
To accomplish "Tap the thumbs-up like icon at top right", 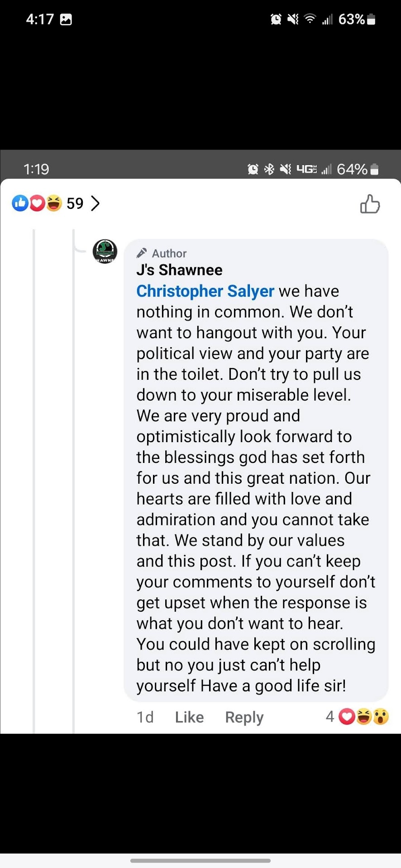I will tap(370, 204).
